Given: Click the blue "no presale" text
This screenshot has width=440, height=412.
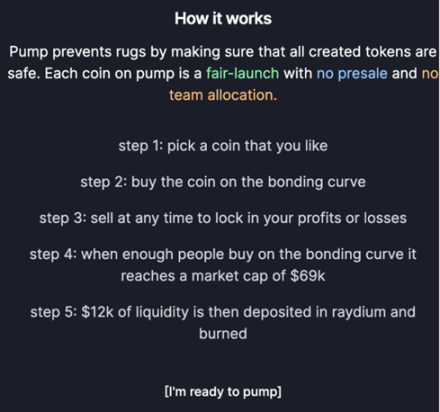Looking at the screenshot, I should tap(352, 73).
